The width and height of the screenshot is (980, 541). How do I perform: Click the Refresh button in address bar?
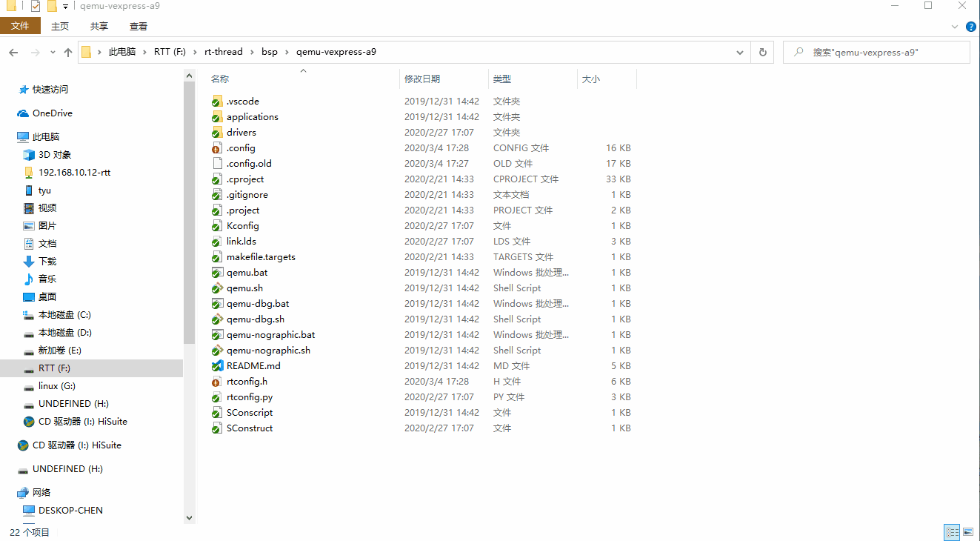coord(762,53)
